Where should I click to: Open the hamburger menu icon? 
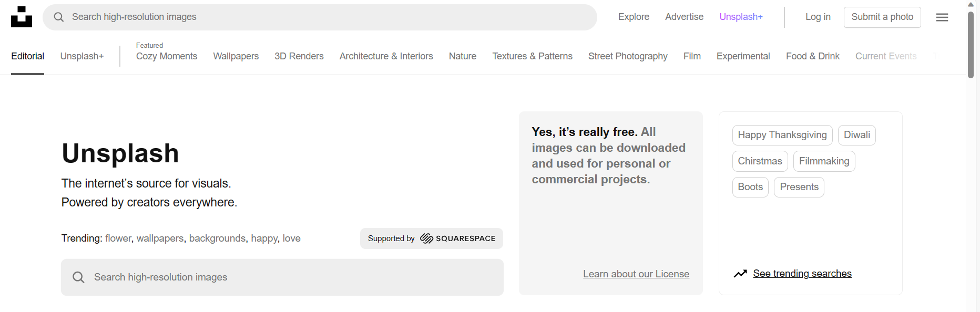pyautogui.click(x=942, y=17)
